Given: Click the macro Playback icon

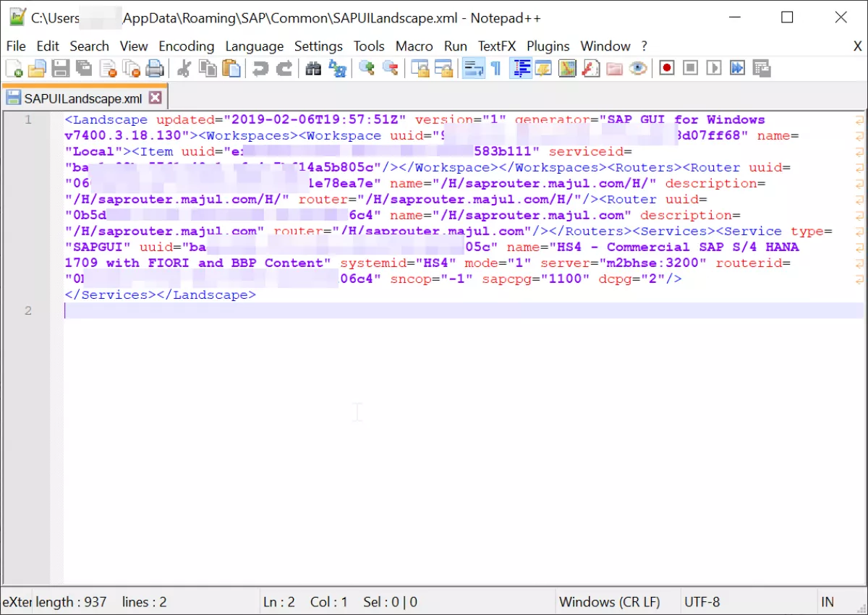Looking at the screenshot, I should tap(714, 69).
